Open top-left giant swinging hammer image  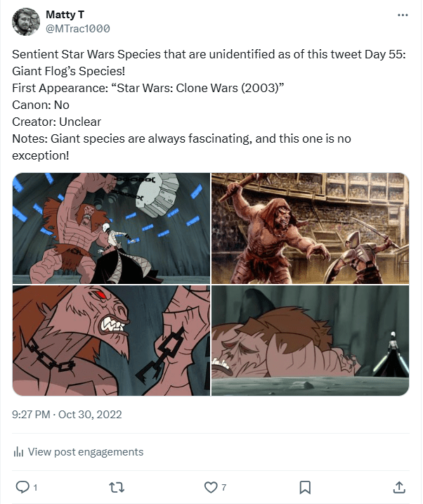(x=111, y=228)
